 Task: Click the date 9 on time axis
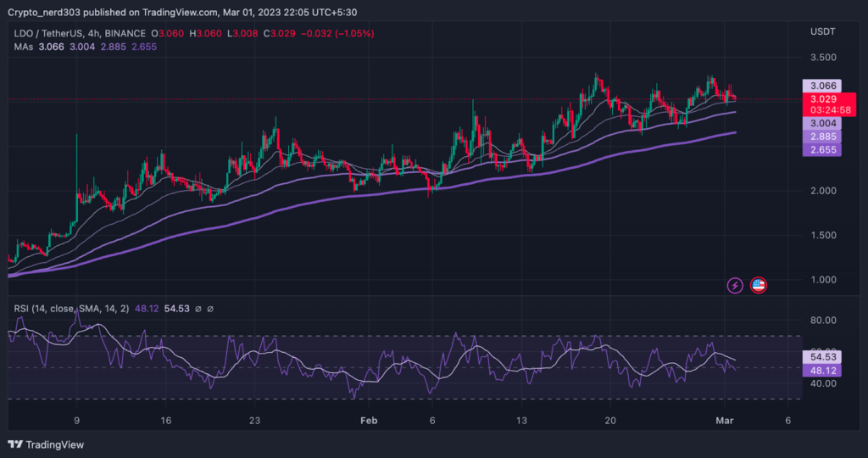pos(76,421)
